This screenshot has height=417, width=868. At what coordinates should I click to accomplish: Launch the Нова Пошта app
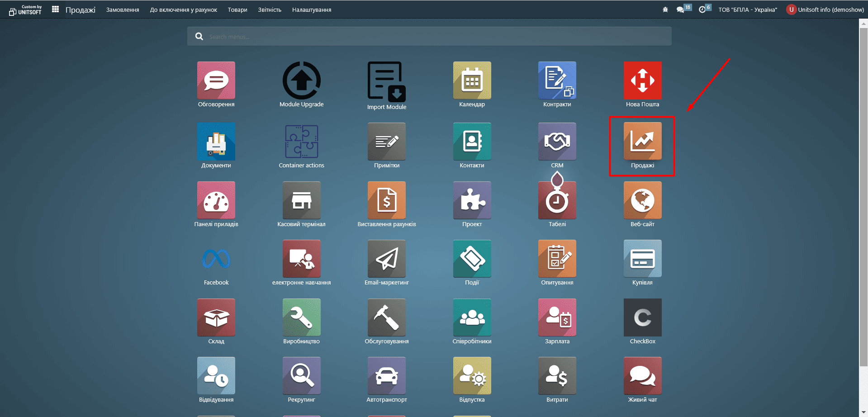click(642, 81)
